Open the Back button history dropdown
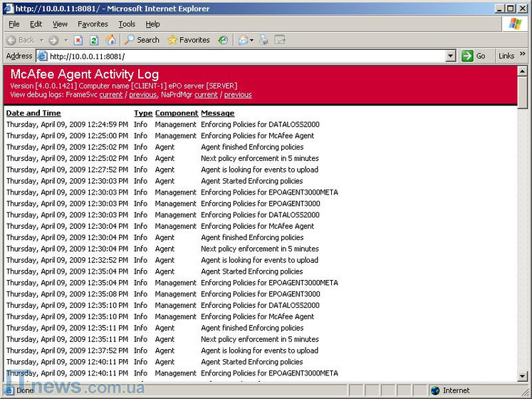Screen dimensions: 532x399 [x=41, y=41]
